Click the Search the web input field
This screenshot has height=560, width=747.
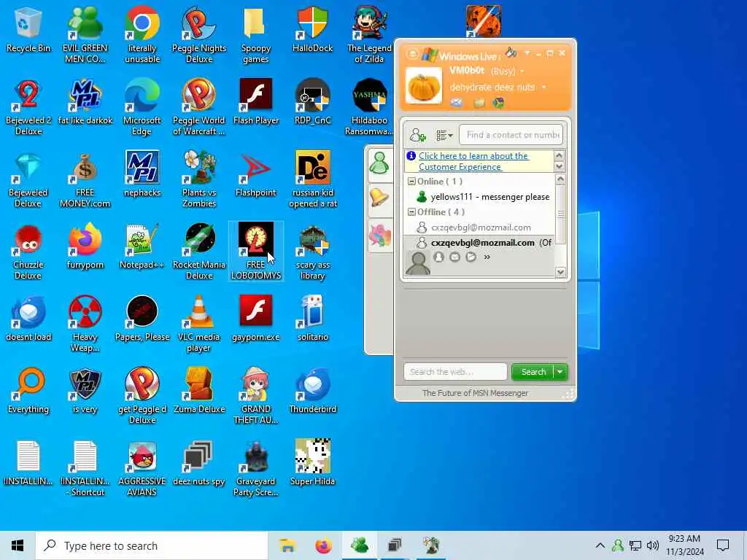[x=455, y=372]
